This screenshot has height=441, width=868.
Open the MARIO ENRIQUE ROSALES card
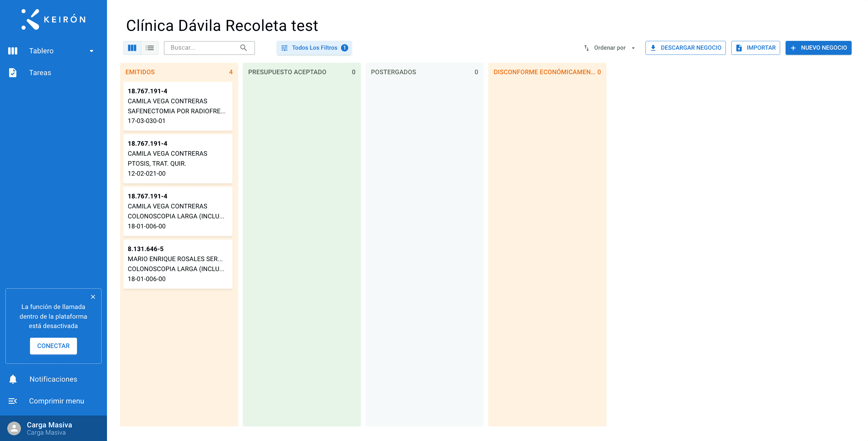point(178,264)
